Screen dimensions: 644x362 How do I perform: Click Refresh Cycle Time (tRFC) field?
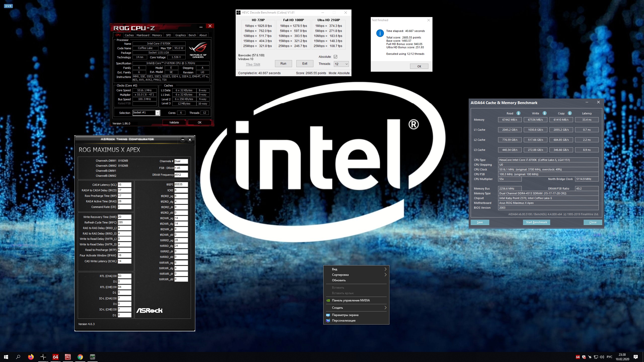click(125, 222)
